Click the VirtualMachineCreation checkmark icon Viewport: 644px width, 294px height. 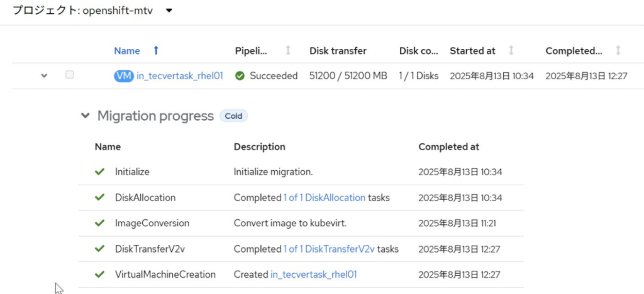click(99, 275)
